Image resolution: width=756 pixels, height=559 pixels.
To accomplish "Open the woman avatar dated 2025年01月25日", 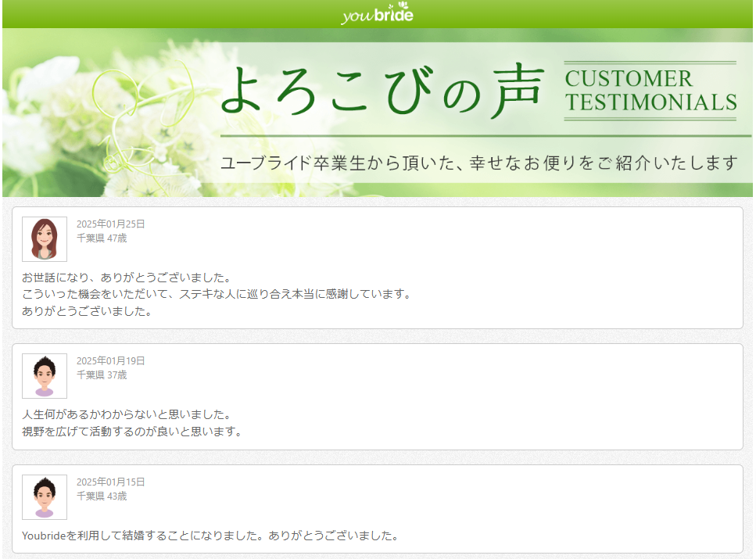I will pos(45,239).
